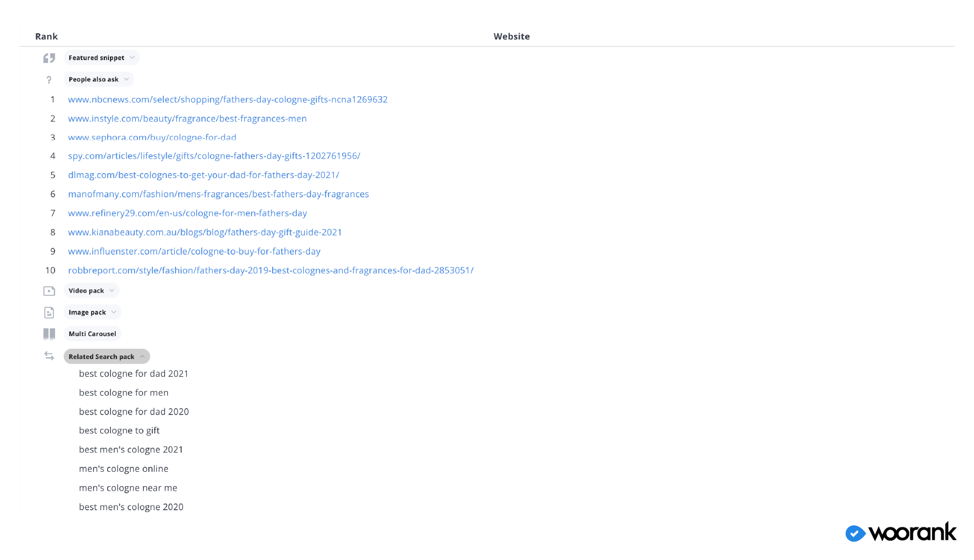Open the robbreport.com rank 10 link
The image size is (974, 560).
click(x=270, y=270)
